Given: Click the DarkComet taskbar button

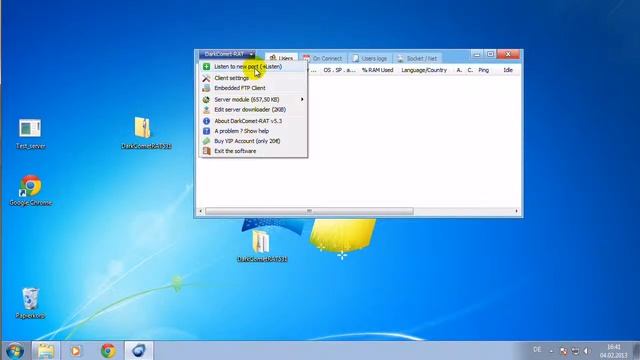Looking at the screenshot, I should (x=139, y=351).
